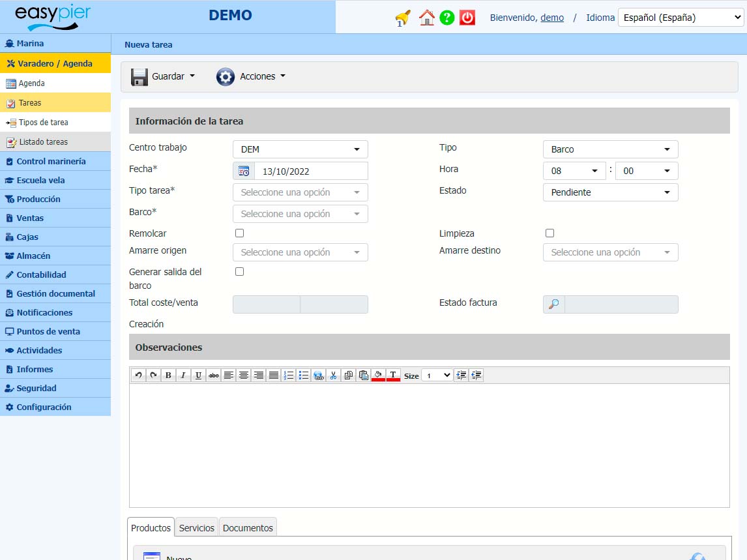Switch to the Documentos tab
Image resolution: width=747 pixels, height=560 pixels.
[248, 527]
